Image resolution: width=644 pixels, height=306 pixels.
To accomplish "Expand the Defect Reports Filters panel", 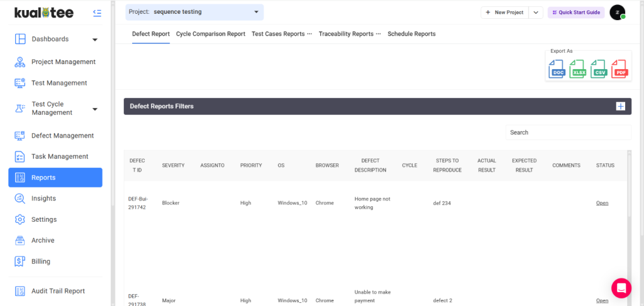I will [x=620, y=106].
